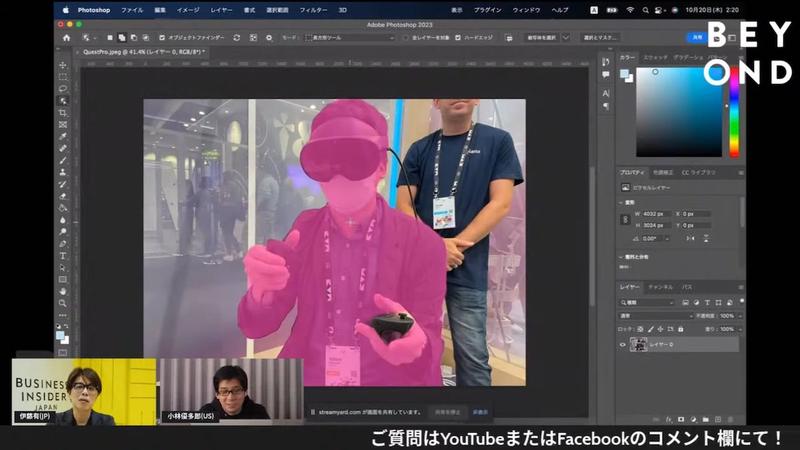Click the 選択とマスク button
The height and width of the screenshot is (450, 800).
tap(600, 38)
